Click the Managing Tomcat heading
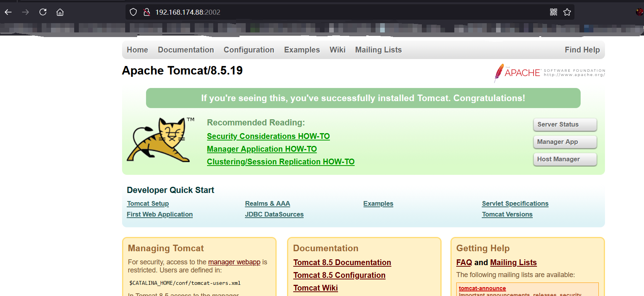Viewport: 644px width, 296px height. click(166, 248)
